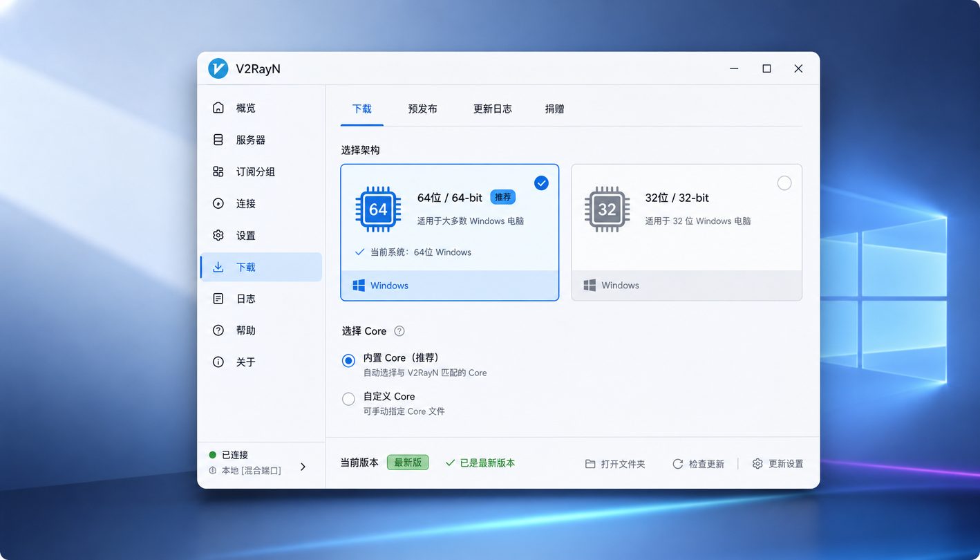Click the server icon beside 服务器

pyautogui.click(x=218, y=140)
